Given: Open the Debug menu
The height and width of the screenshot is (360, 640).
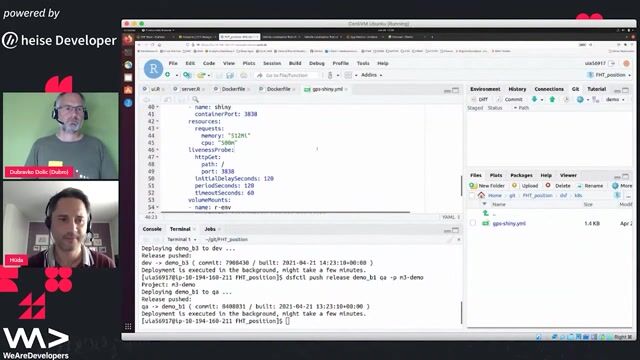Looking at the screenshot, I should click(317, 63).
